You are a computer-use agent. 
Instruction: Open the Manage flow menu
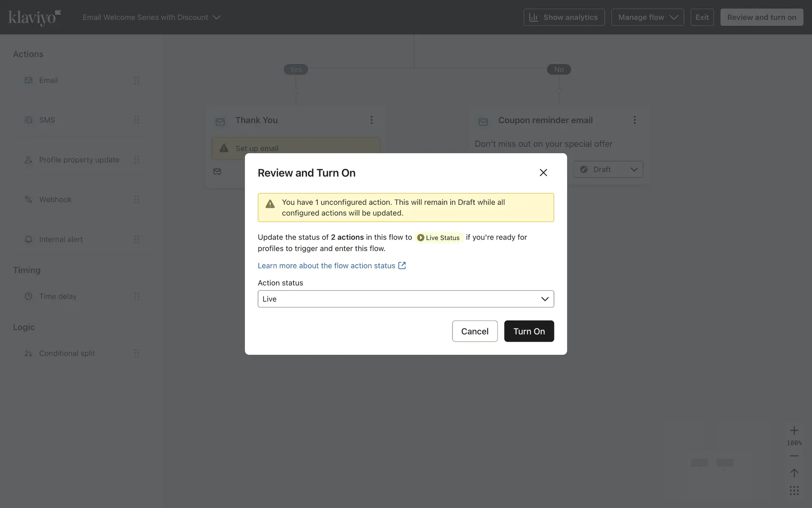[647, 17]
